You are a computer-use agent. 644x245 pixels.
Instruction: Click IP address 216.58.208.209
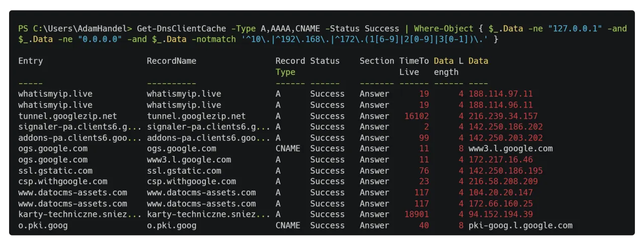tap(503, 182)
